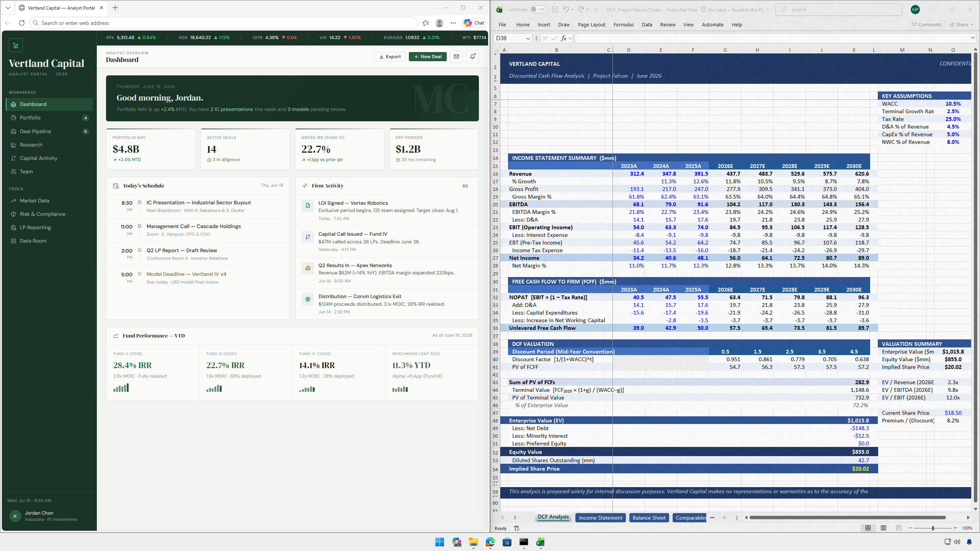
Task: Open the Excel Formulas tab
Action: [x=624, y=24]
